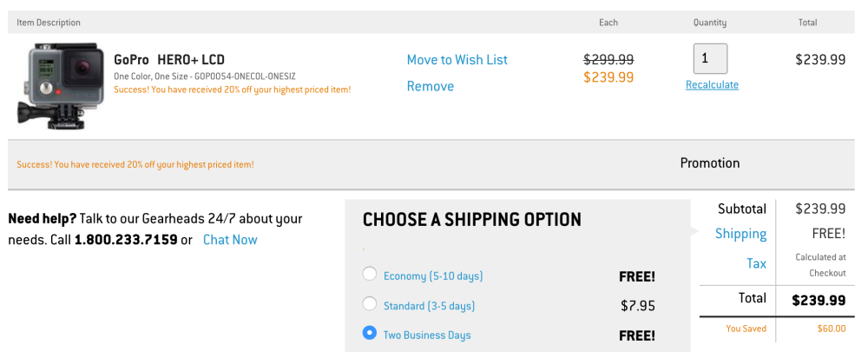Select the Economy shipping radio button
This screenshot has height=352, width=868.
click(x=370, y=275)
